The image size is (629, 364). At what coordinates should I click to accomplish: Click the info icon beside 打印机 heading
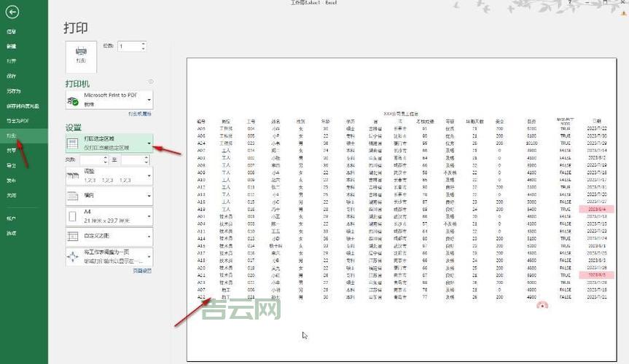150,82
